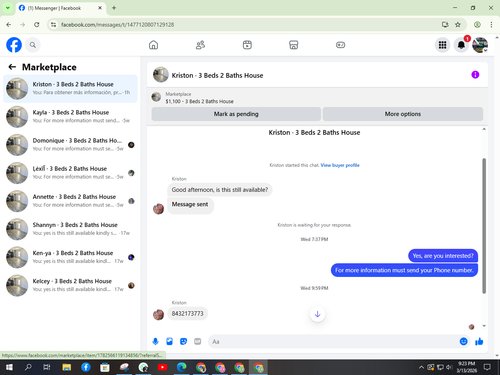Click the 'Yes, are you interested?' message bubble
500x375 pixels.
[443, 256]
